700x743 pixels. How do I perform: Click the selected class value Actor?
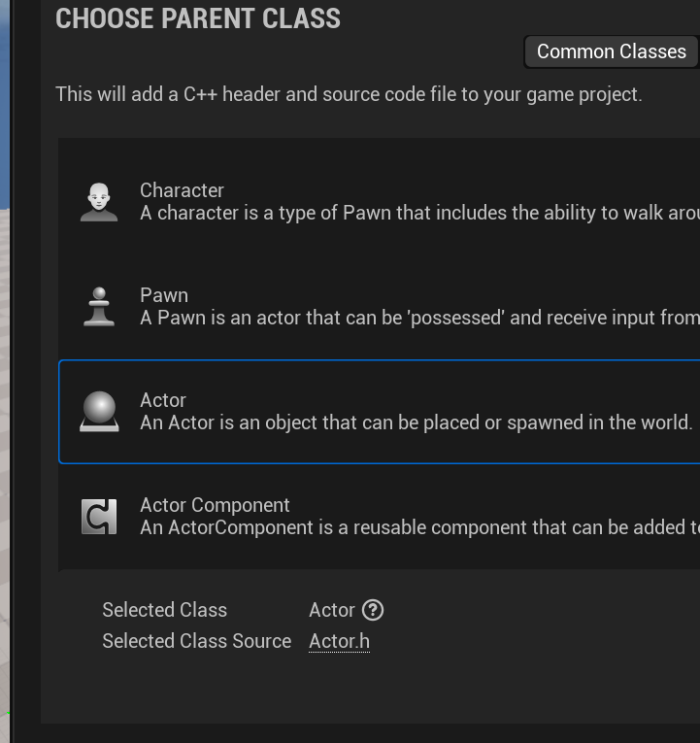pos(332,610)
